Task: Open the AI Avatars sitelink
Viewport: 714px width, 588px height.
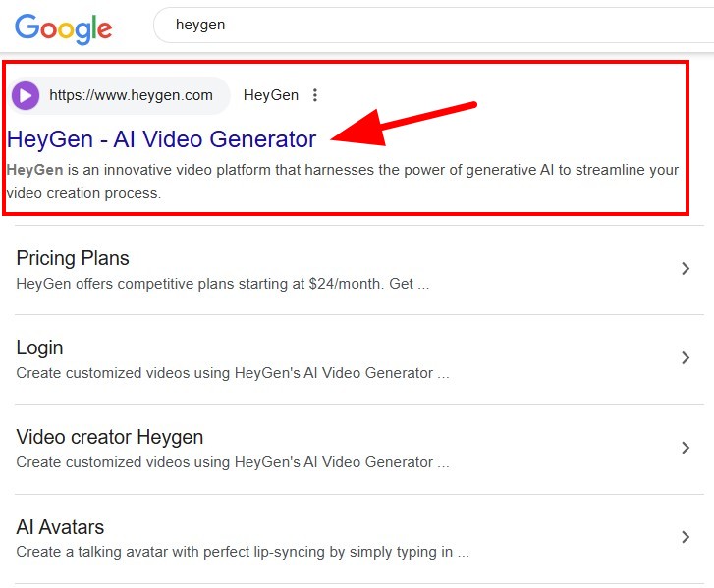Action: (60, 527)
